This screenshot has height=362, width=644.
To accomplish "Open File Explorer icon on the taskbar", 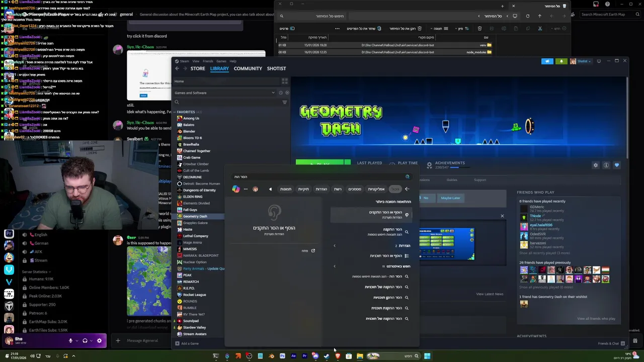I will click(360, 356).
